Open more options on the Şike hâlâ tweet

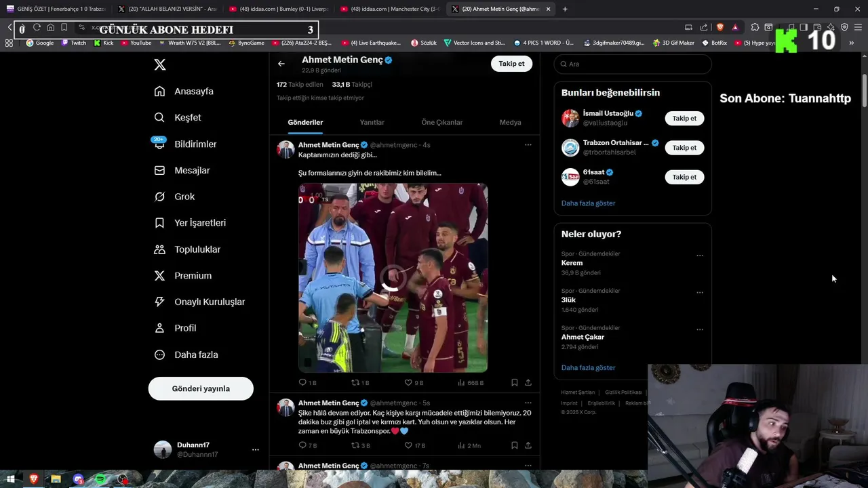[528, 403]
